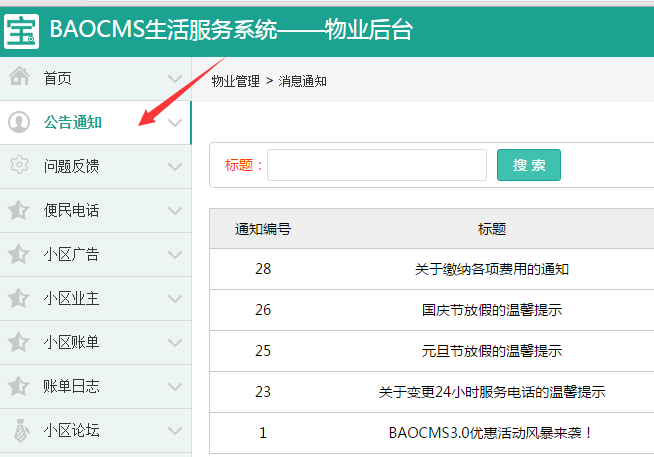Open the 首页 sidebar menu

tap(96, 78)
